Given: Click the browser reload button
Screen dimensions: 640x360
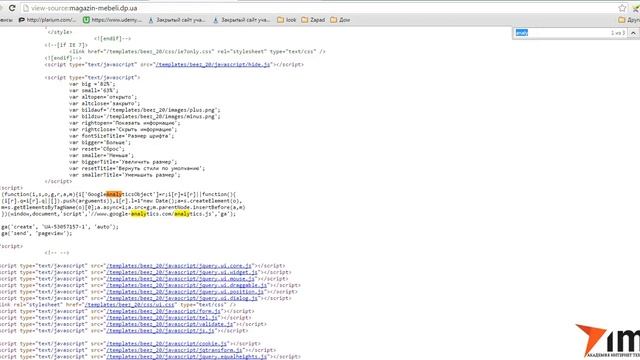Looking at the screenshot, I should pos(12,8).
